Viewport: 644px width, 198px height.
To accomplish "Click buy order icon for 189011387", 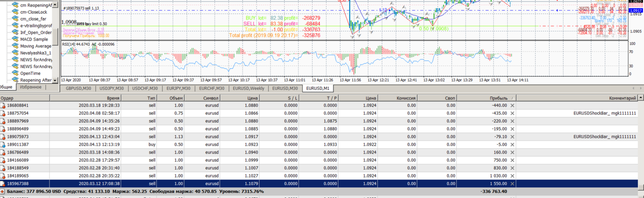I will pos(3,144).
